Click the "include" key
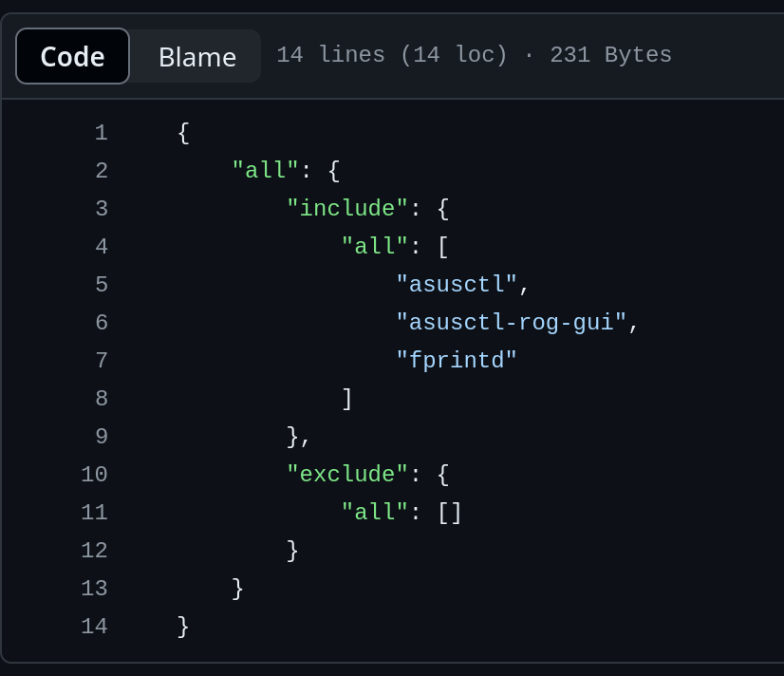This screenshot has width=784, height=676. (347, 209)
